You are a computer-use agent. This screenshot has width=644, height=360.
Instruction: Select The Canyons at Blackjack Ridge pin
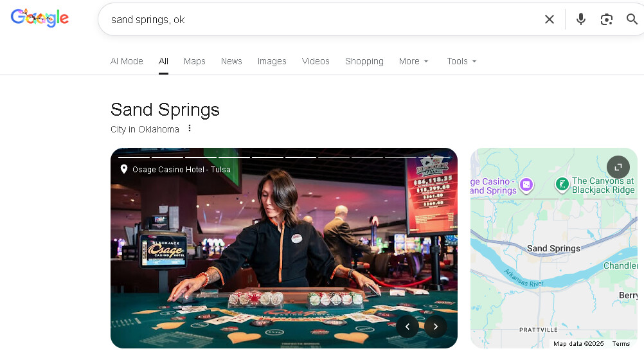click(562, 184)
